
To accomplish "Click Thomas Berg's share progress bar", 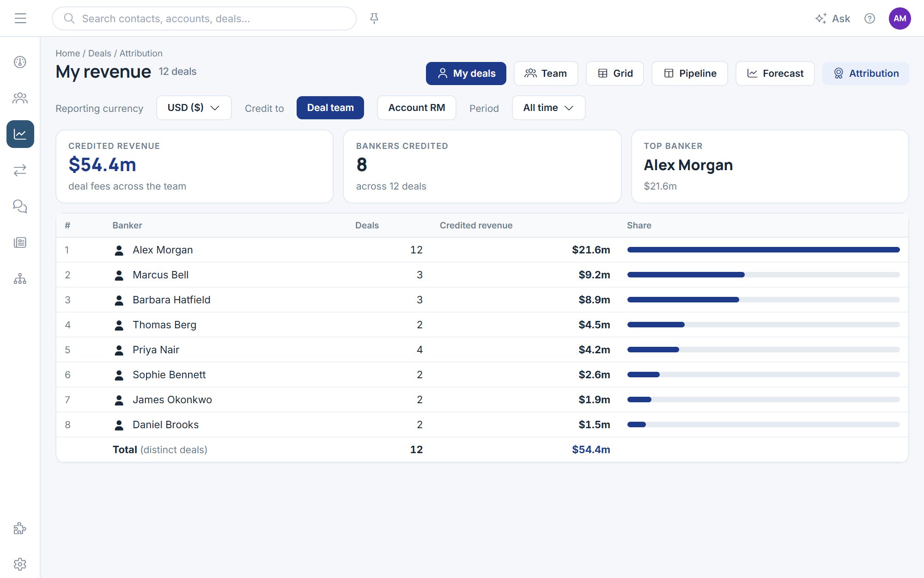I will [763, 325].
